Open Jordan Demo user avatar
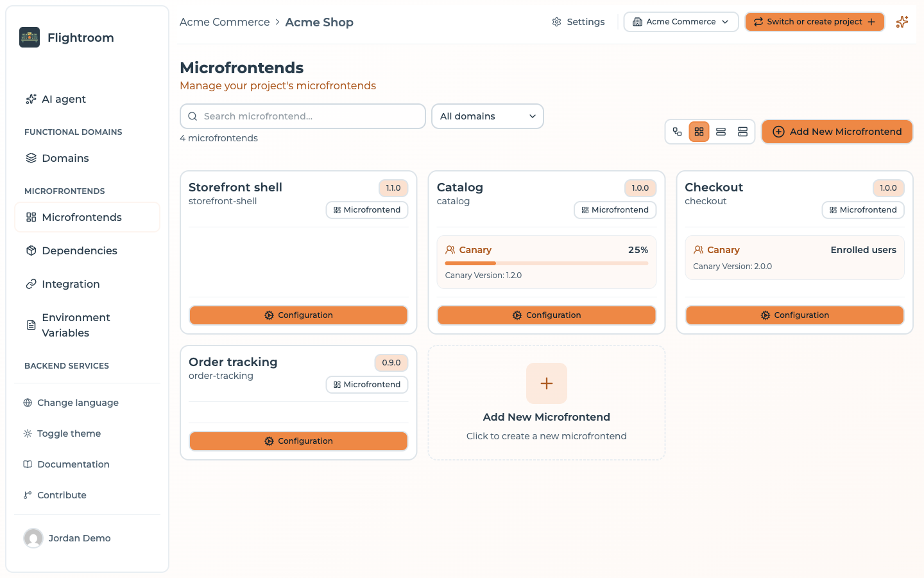Viewport: 924px width, 578px height. [x=33, y=538]
